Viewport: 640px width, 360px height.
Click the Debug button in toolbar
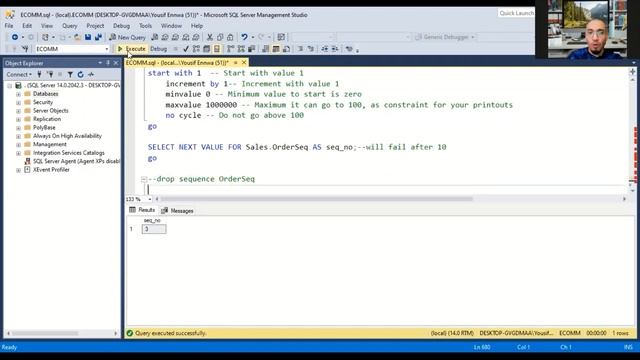[158, 49]
